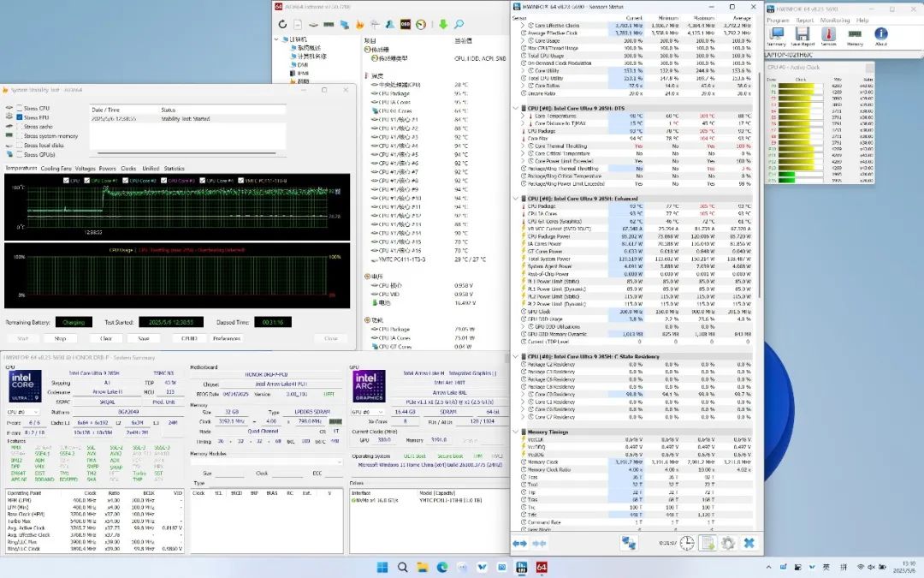Click AIDA64 red 64 taskbar icon

coord(542,568)
